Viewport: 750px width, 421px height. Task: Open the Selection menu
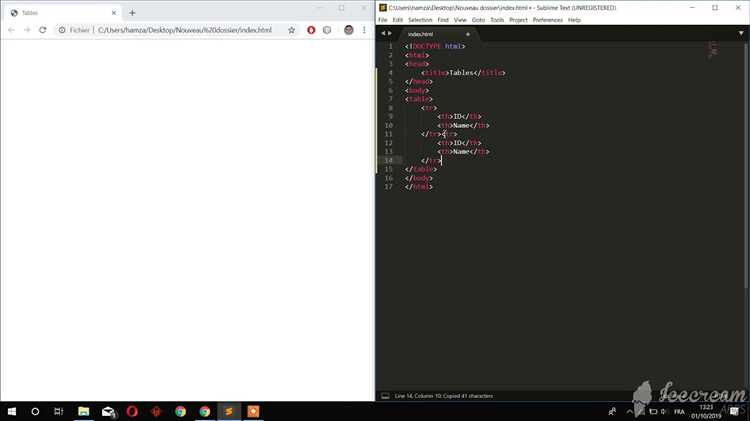pos(420,20)
